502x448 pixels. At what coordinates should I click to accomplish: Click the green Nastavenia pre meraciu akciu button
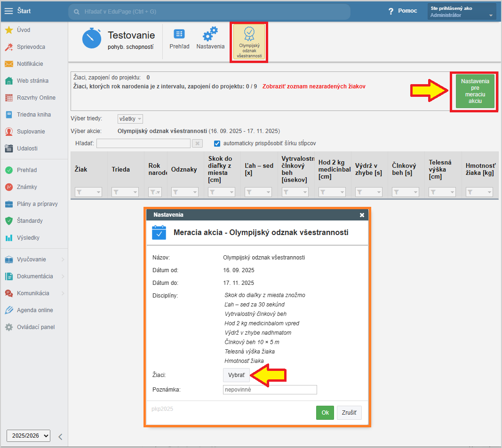pos(475,91)
